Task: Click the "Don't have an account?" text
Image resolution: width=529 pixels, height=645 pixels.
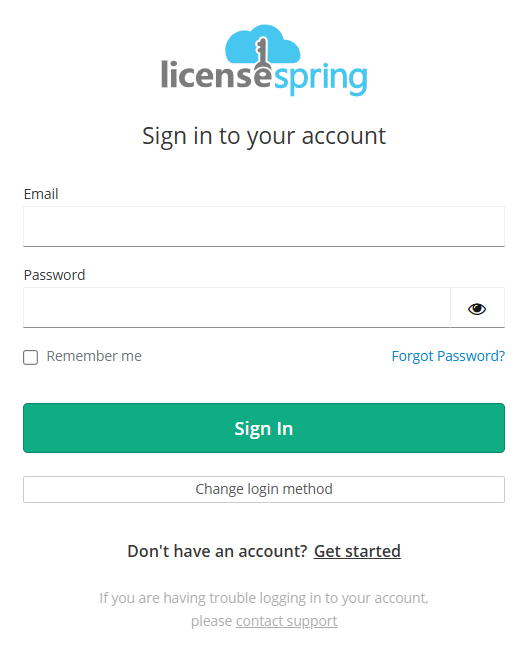Action: tap(217, 551)
